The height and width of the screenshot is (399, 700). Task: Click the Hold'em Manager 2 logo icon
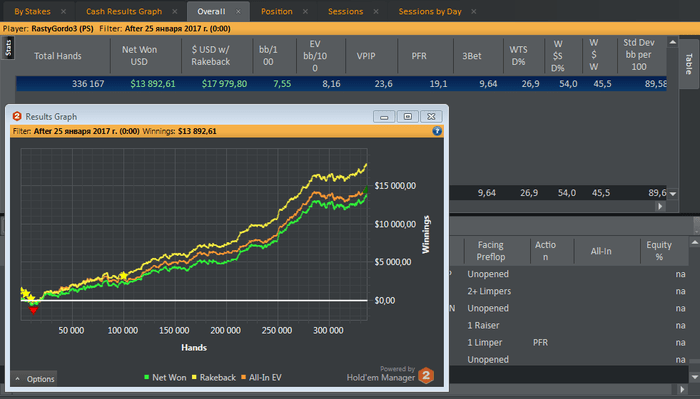tap(426, 375)
